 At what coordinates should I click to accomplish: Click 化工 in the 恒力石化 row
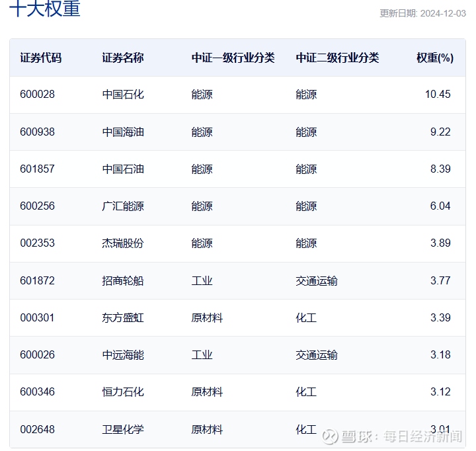[306, 392]
